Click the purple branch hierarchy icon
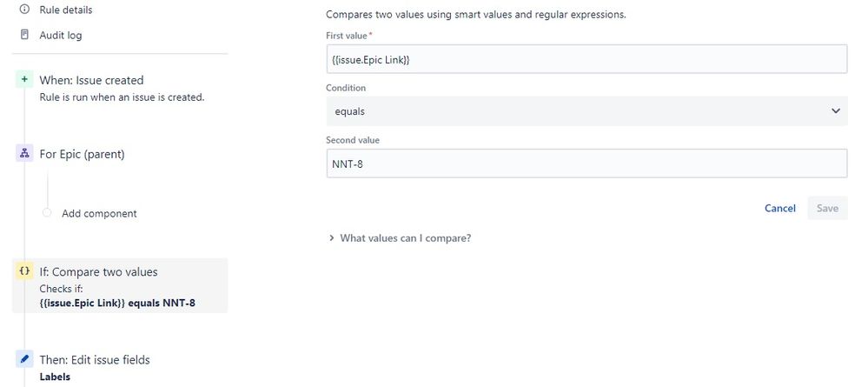 click(24, 154)
